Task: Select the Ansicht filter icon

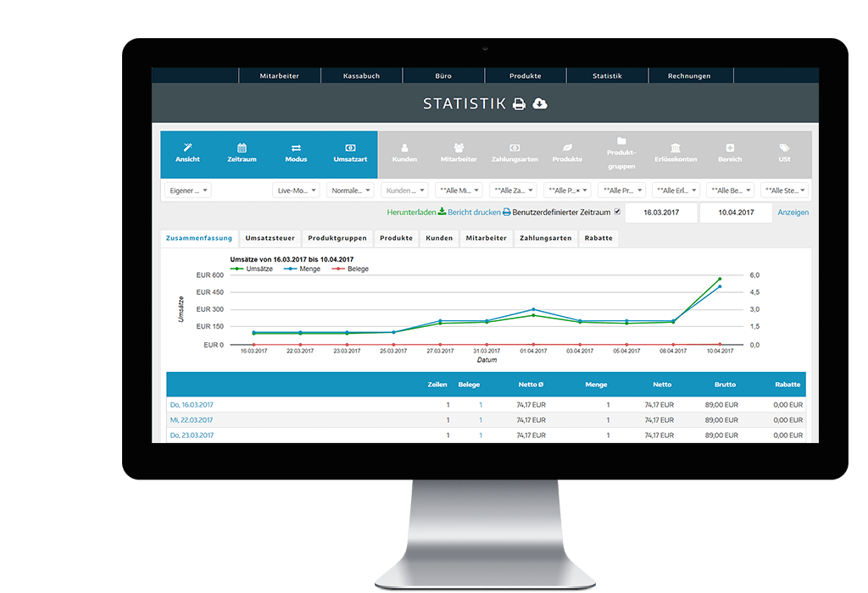Action: coord(186,148)
